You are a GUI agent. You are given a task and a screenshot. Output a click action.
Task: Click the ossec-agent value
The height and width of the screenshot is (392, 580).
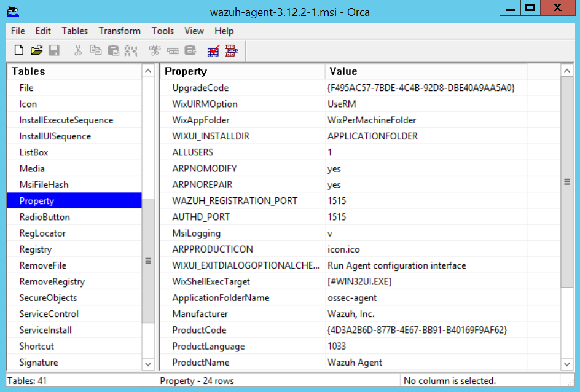click(x=352, y=298)
